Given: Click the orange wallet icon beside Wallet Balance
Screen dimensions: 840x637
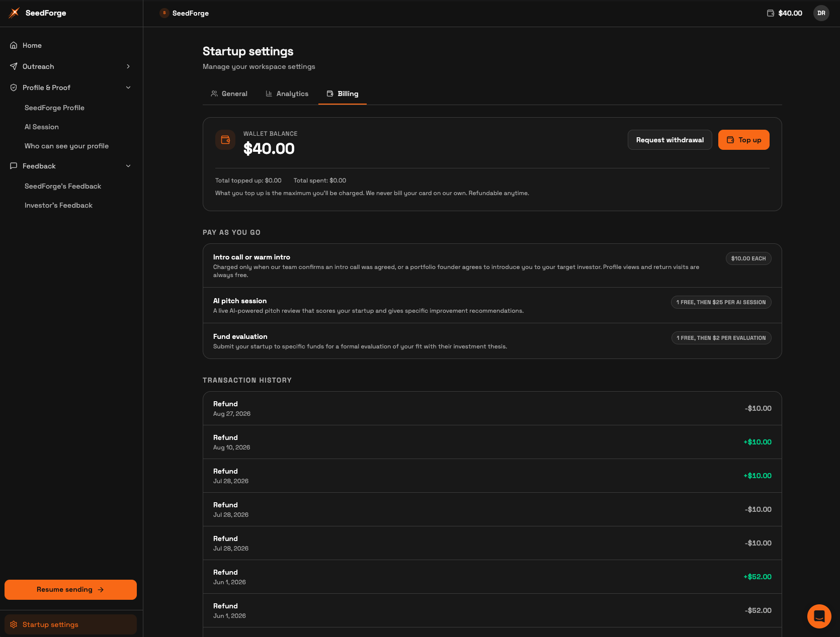Looking at the screenshot, I should (x=225, y=140).
